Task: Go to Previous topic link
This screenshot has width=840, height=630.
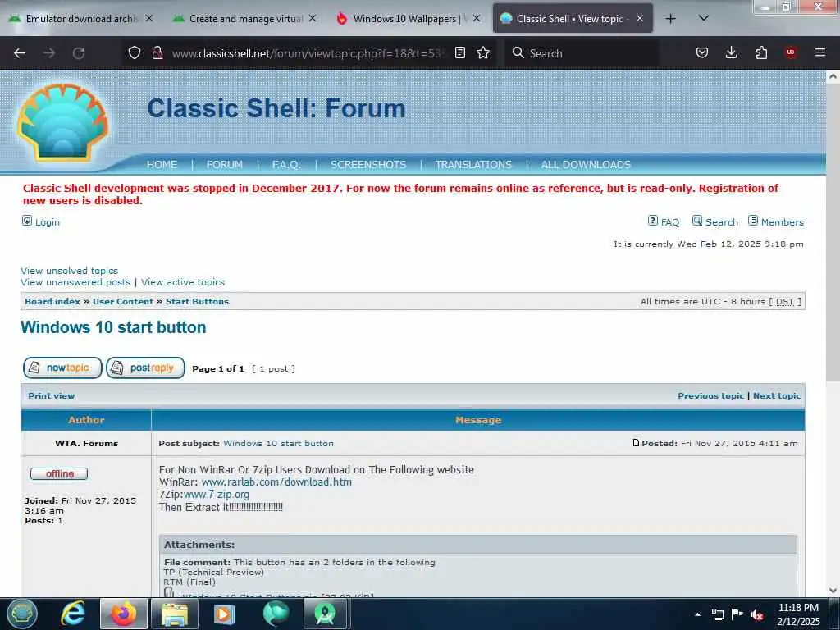Action: tap(711, 396)
